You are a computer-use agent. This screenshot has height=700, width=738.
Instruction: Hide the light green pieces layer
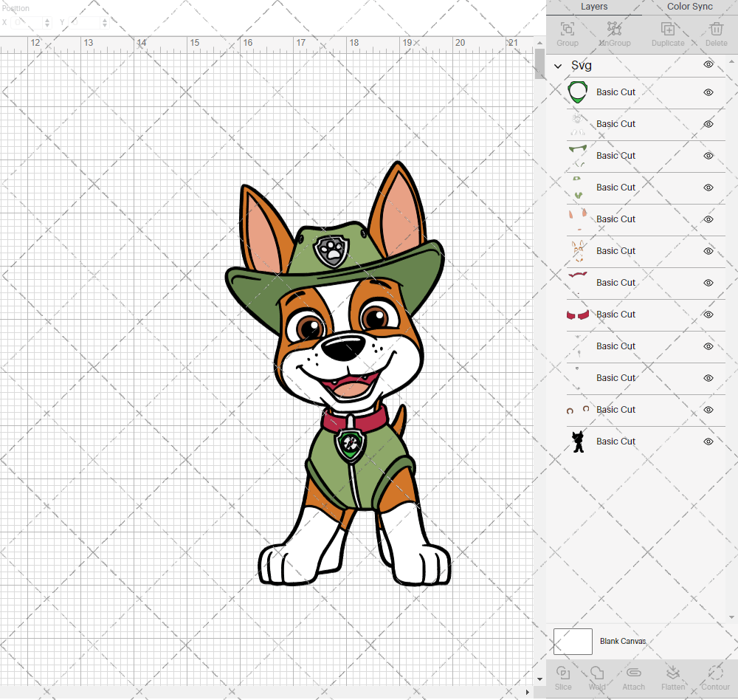708,187
